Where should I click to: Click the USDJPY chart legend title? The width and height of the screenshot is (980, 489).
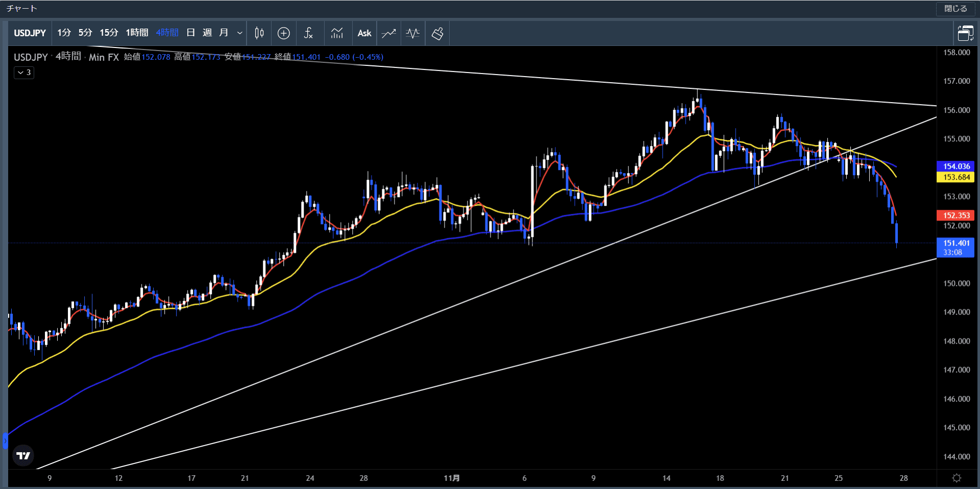[31, 57]
